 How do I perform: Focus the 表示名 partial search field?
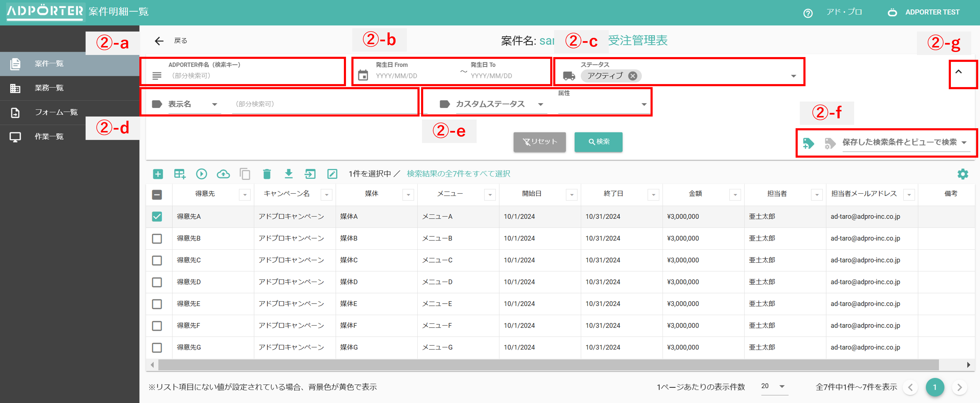[x=324, y=104]
